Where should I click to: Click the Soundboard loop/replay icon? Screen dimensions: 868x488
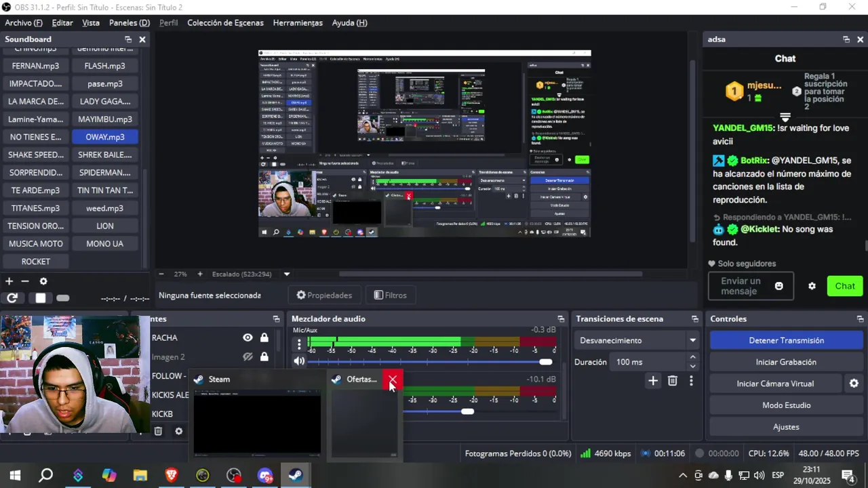12,298
